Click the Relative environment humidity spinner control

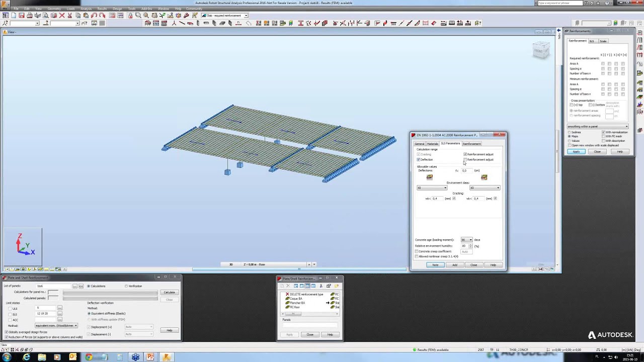(x=470, y=246)
